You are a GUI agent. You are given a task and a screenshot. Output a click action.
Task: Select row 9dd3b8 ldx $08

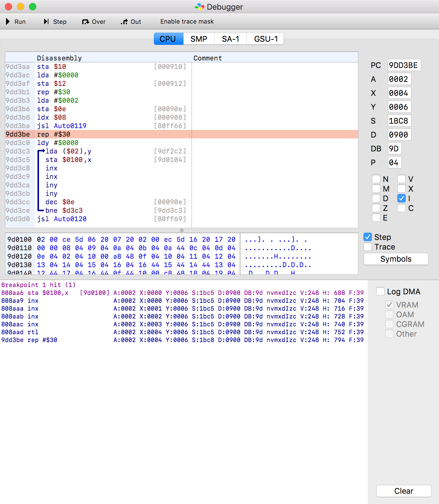(x=181, y=117)
